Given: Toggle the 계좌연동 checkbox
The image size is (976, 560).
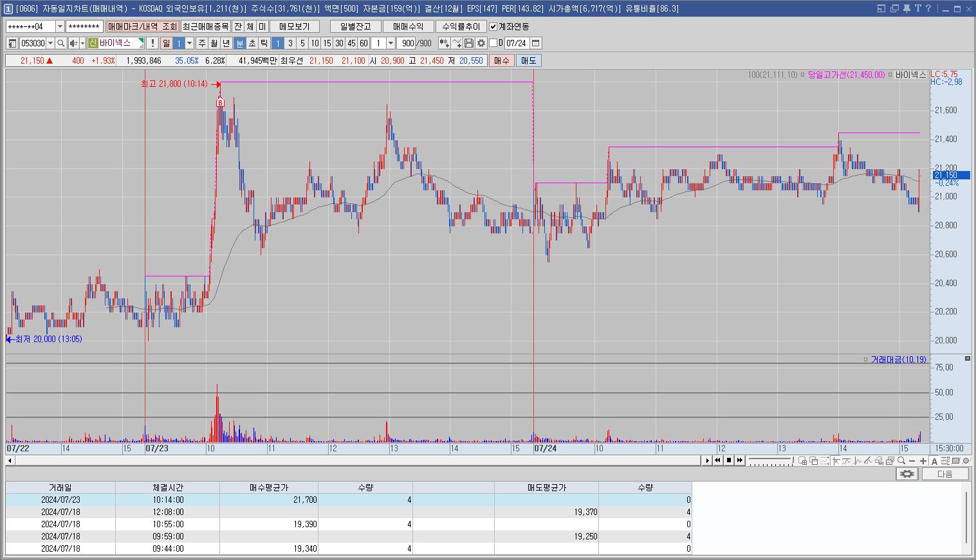Looking at the screenshot, I should [493, 26].
